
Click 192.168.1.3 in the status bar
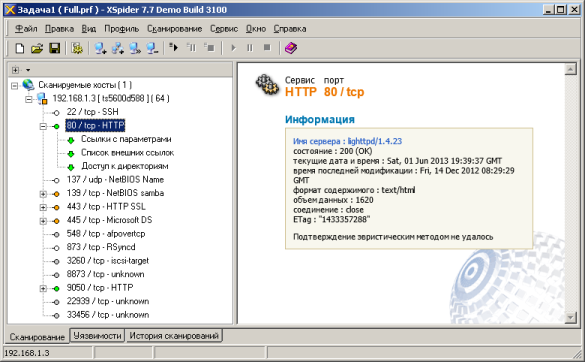pos(27,353)
